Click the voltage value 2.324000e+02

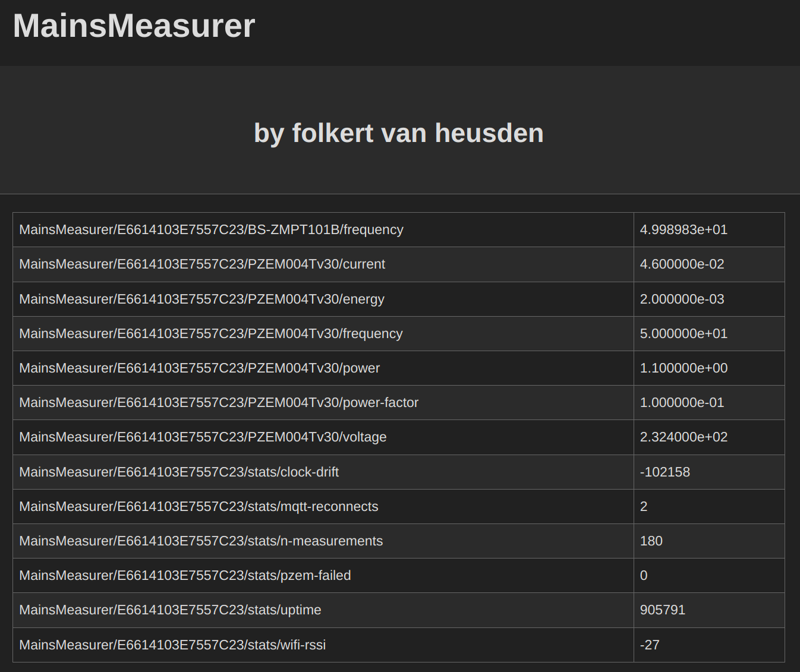tap(684, 437)
